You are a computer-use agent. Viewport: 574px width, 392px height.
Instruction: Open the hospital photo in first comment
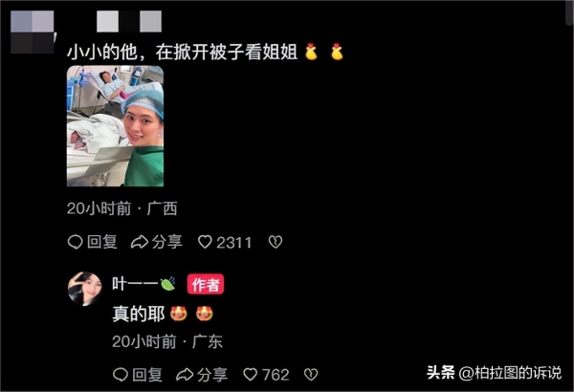click(x=115, y=126)
